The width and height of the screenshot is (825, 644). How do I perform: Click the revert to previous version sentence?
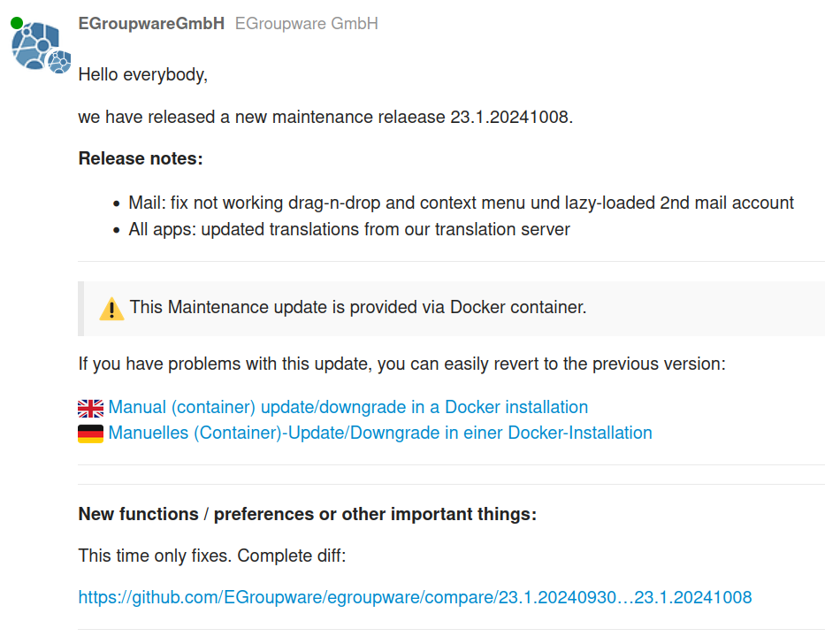point(402,364)
